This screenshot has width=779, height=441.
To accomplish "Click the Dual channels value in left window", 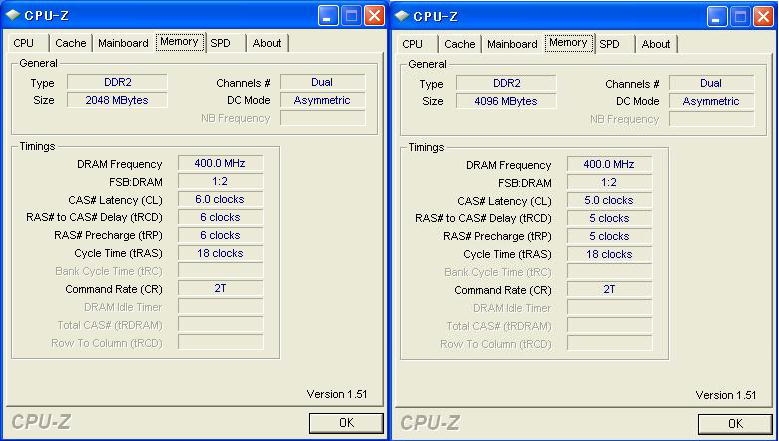I will tap(322, 82).
